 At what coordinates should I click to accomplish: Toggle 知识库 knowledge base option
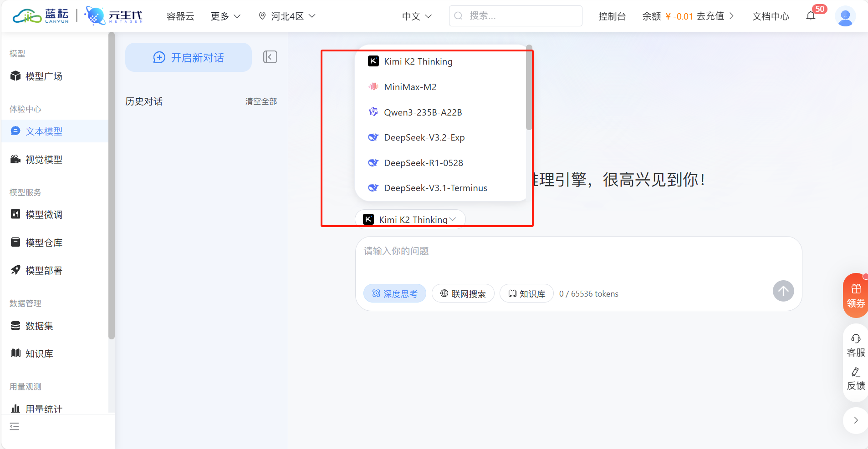pyautogui.click(x=526, y=293)
